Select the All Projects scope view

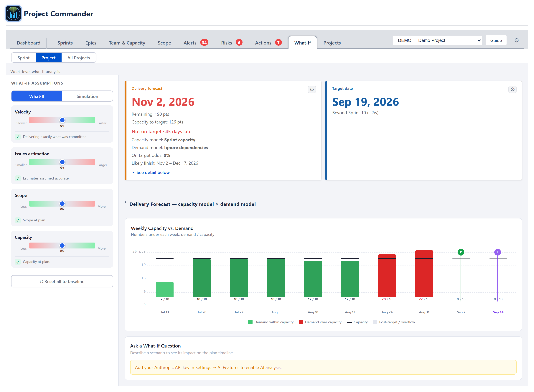(78, 58)
